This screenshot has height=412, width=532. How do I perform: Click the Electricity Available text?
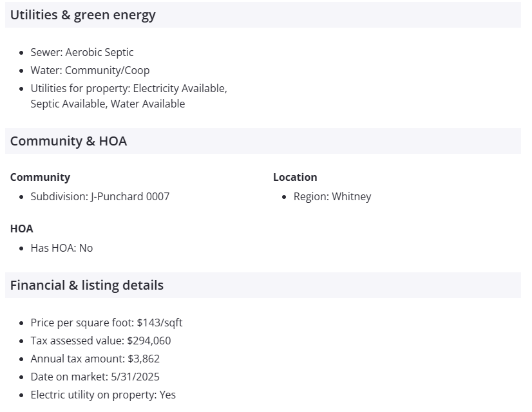[171, 88]
